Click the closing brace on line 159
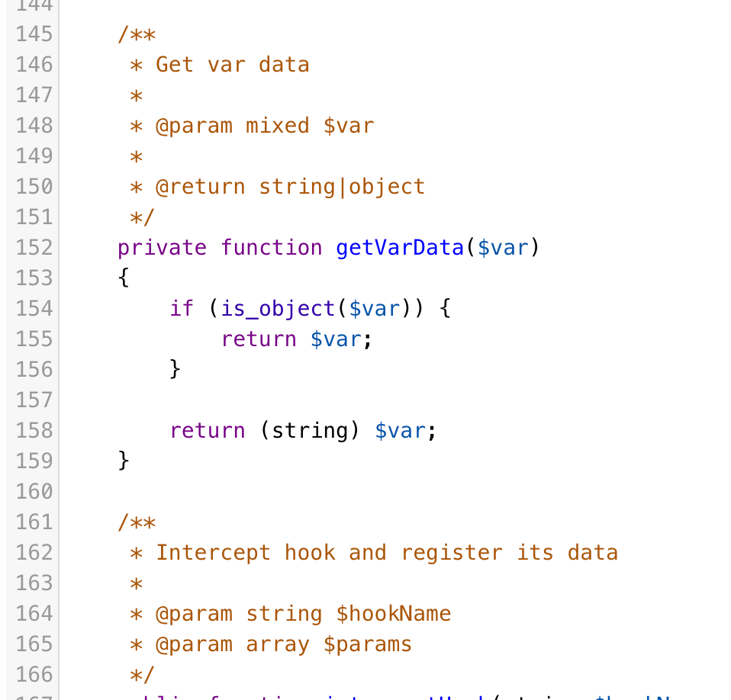The image size is (731, 700). point(124,461)
